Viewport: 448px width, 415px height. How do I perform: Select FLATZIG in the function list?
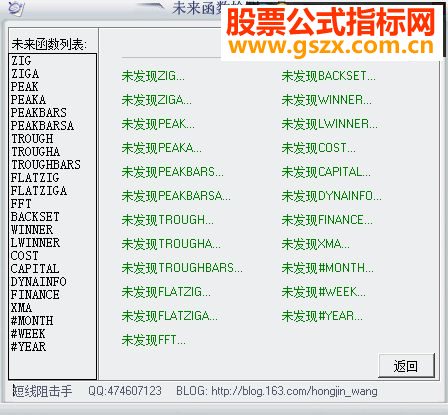(x=35, y=178)
